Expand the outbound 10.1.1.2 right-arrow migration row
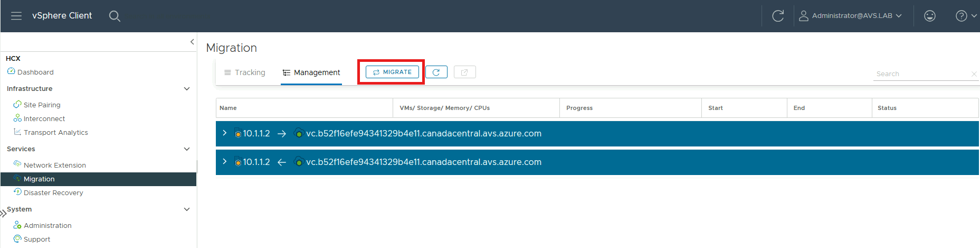This screenshot has height=248, width=980. 225,133
